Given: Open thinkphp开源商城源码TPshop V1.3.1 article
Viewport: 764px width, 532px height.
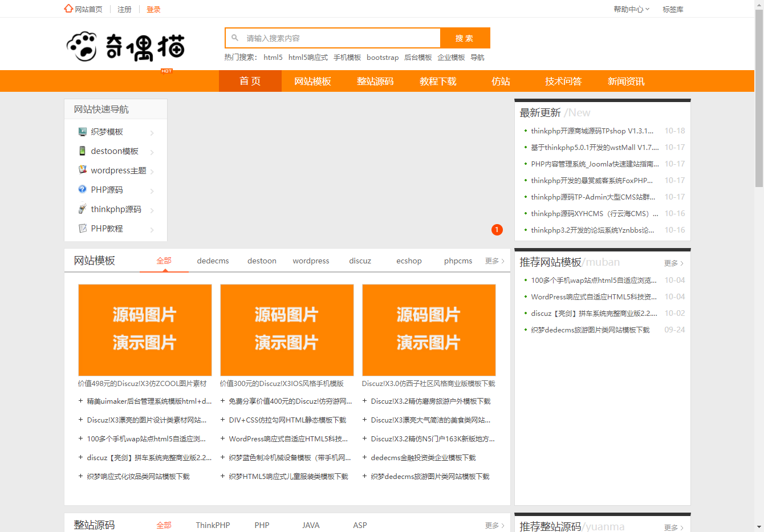Looking at the screenshot, I should tap(592, 131).
